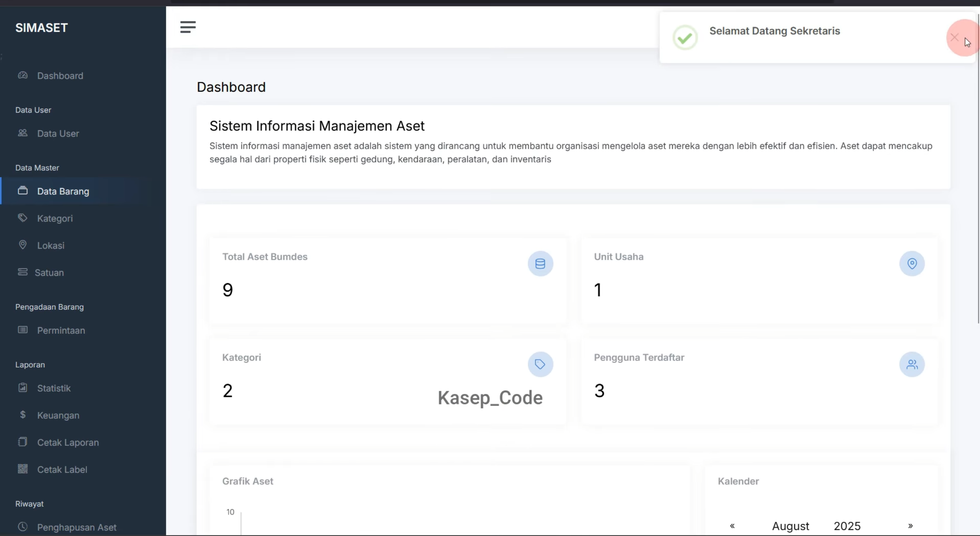Go to previous month in Kalender
This screenshot has width=980, height=536.
[732, 526]
